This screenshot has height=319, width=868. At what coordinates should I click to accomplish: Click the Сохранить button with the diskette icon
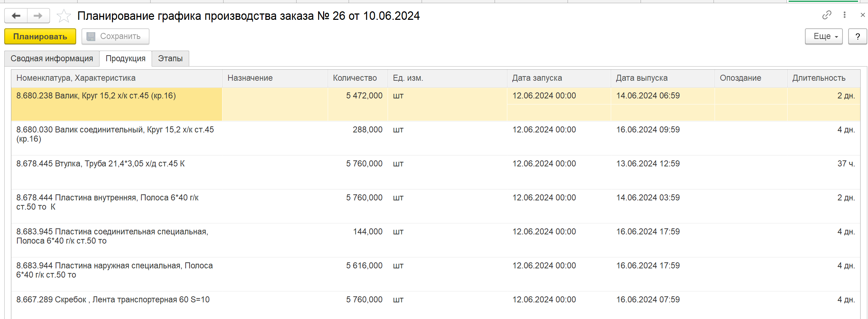tap(115, 36)
